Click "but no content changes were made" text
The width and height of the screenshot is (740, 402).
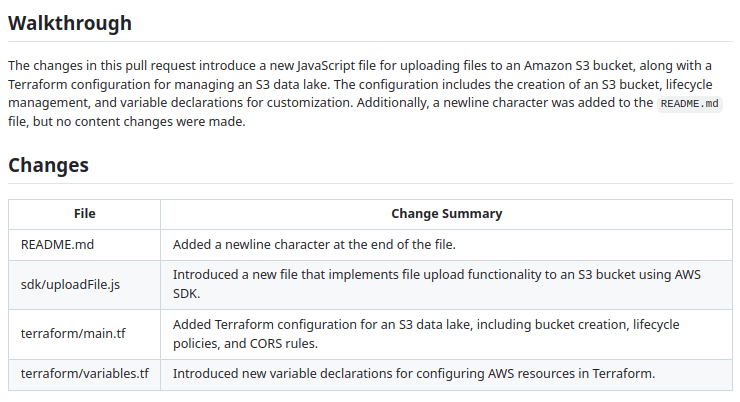coord(136,122)
